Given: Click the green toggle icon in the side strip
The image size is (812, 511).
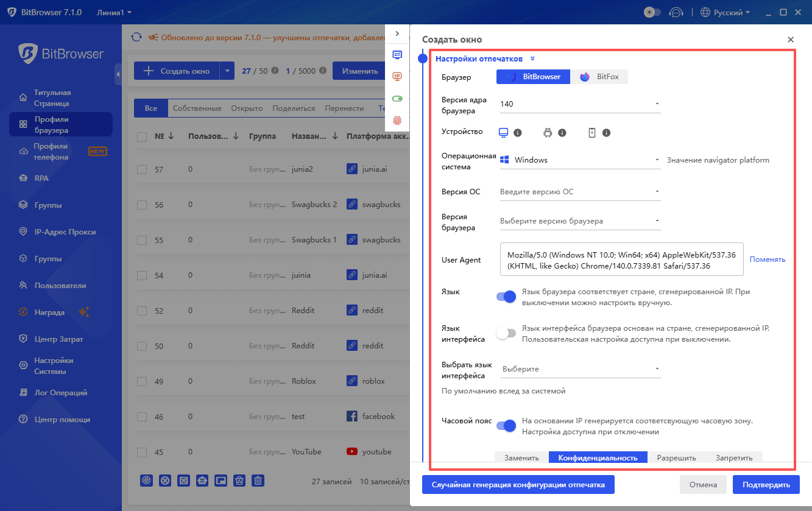Looking at the screenshot, I should point(398,98).
